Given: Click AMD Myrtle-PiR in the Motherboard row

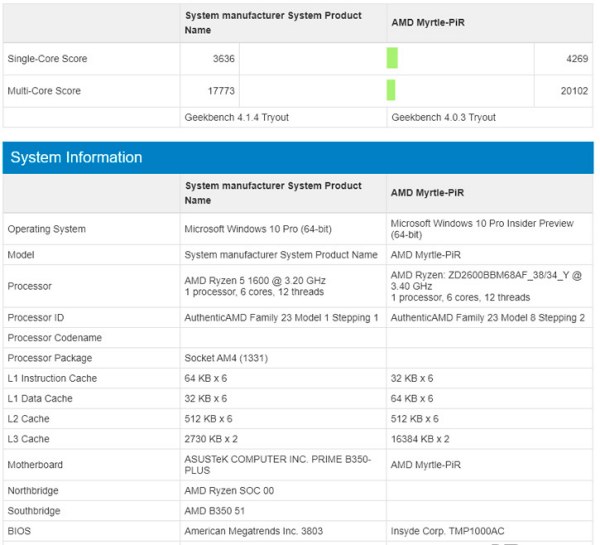Looking at the screenshot, I should click(426, 465).
